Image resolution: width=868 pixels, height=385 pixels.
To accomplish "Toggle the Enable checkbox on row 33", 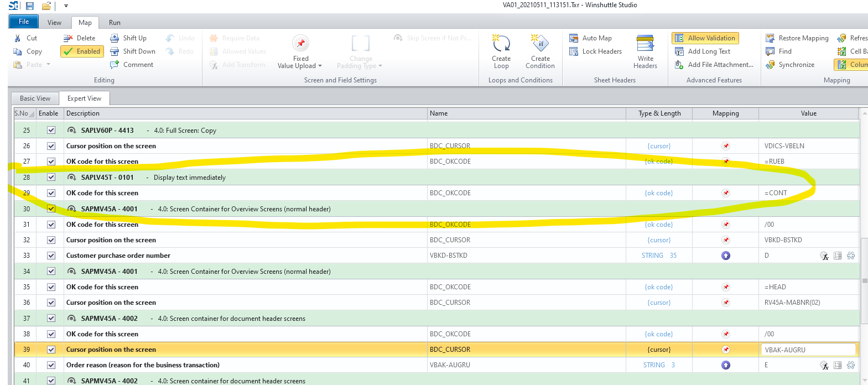I will pos(51,256).
